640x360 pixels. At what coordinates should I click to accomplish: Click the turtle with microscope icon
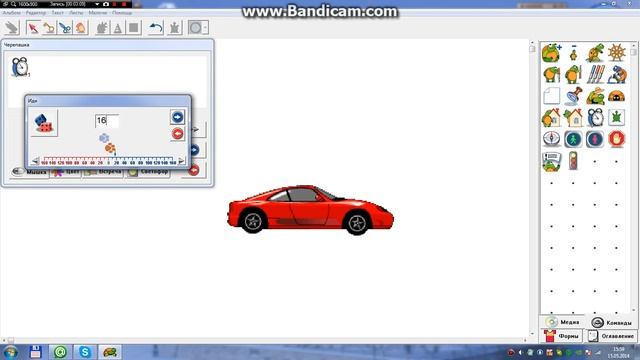point(617,75)
